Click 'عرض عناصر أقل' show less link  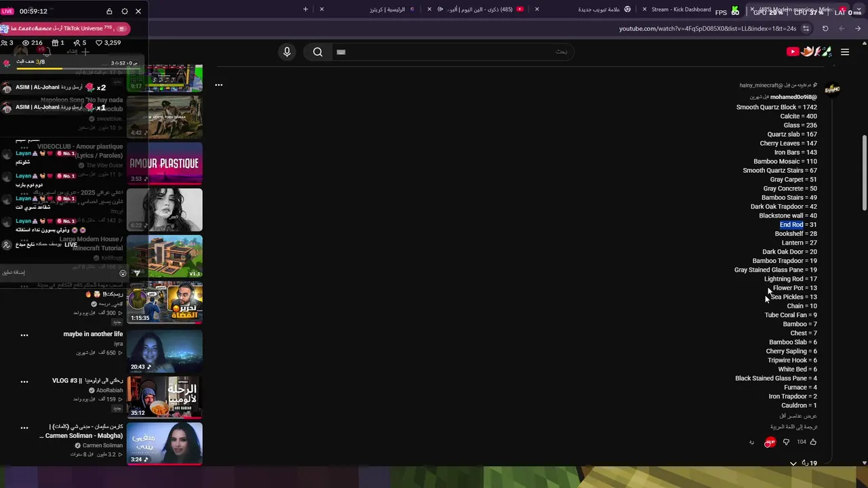coord(798,416)
